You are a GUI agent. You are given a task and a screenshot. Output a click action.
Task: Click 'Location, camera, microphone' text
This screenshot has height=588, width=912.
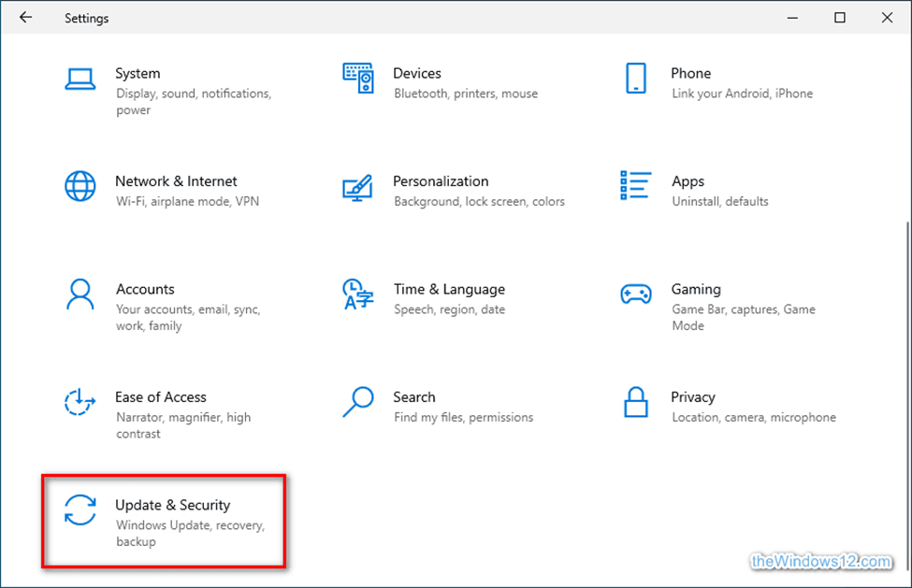(754, 417)
